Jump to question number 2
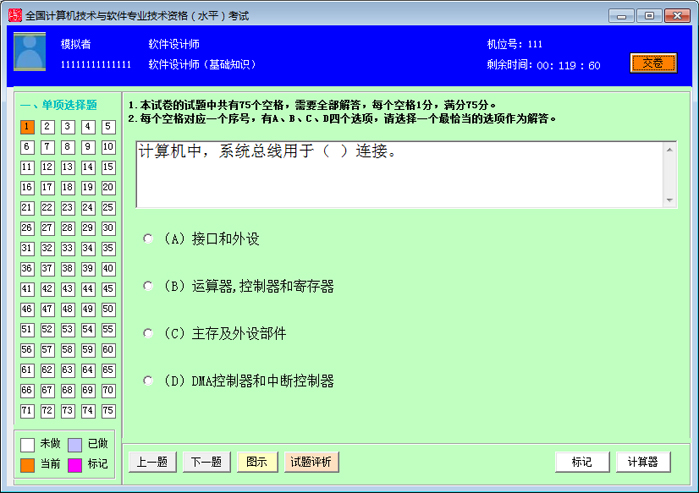 pos(47,127)
